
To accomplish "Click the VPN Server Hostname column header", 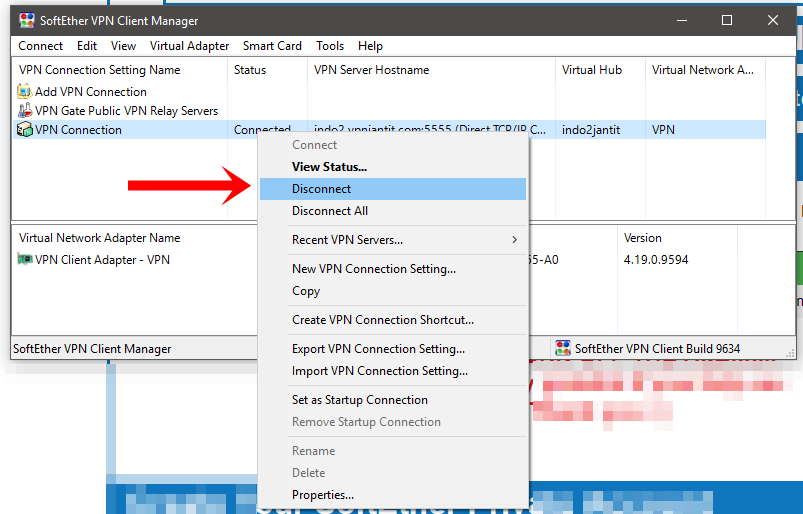I will [431, 70].
